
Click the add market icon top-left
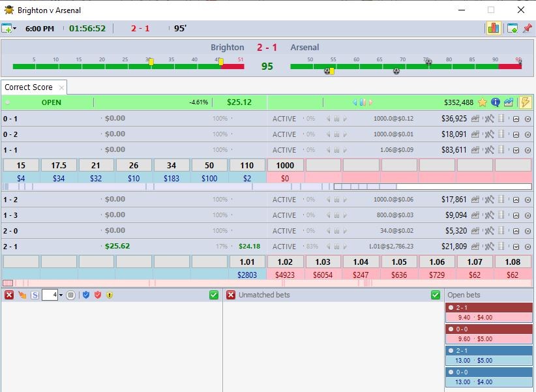(7, 29)
